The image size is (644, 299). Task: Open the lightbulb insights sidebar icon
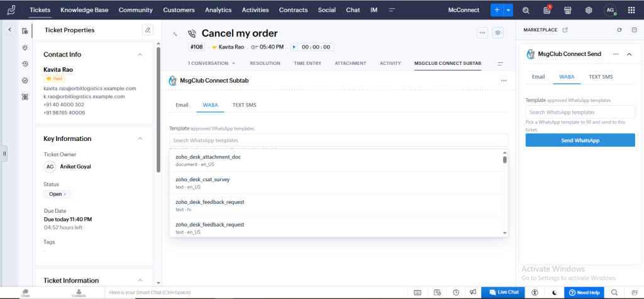25,47
